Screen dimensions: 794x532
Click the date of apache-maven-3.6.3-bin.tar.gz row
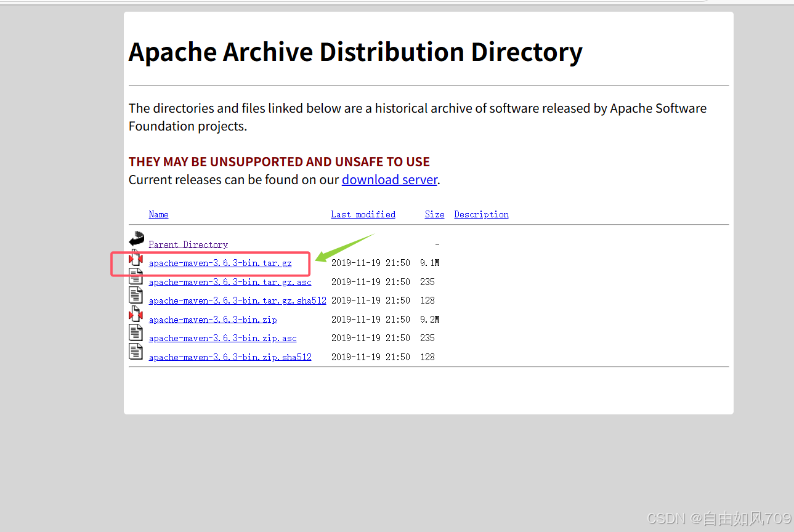point(370,263)
